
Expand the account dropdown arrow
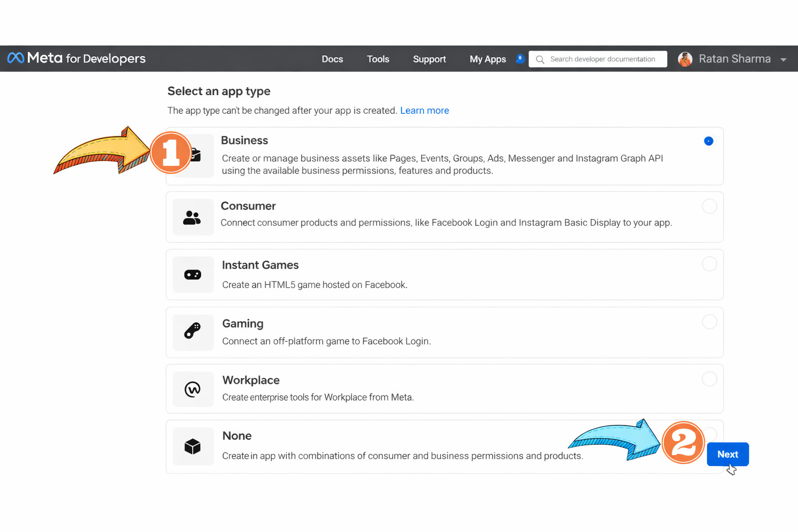pyautogui.click(x=783, y=60)
